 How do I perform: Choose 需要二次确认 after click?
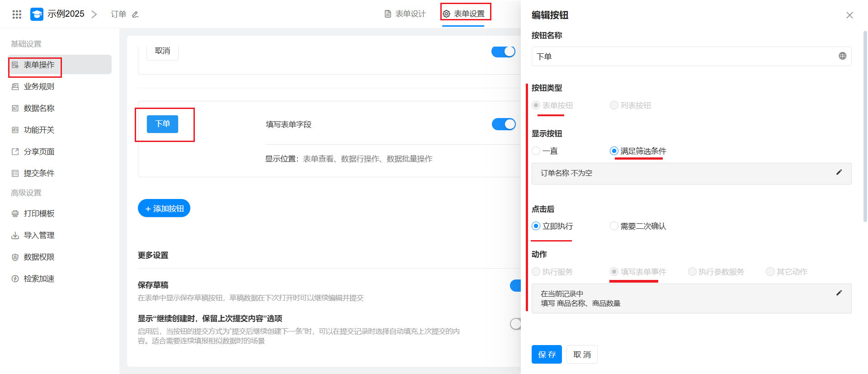click(614, 226)
